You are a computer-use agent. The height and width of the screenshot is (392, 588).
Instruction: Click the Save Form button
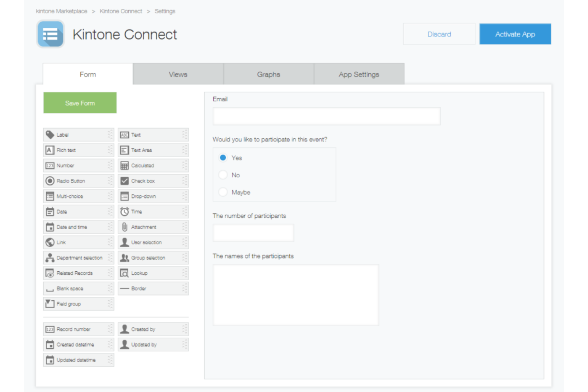80,103
